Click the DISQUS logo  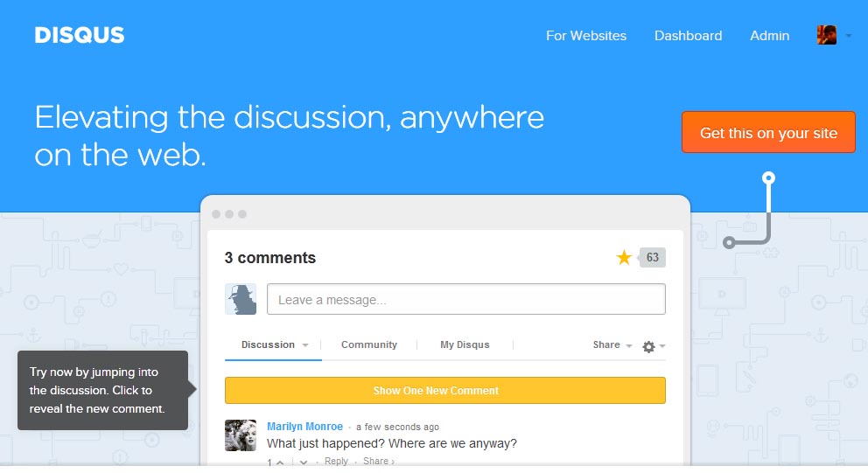click(x=80, y=36)
